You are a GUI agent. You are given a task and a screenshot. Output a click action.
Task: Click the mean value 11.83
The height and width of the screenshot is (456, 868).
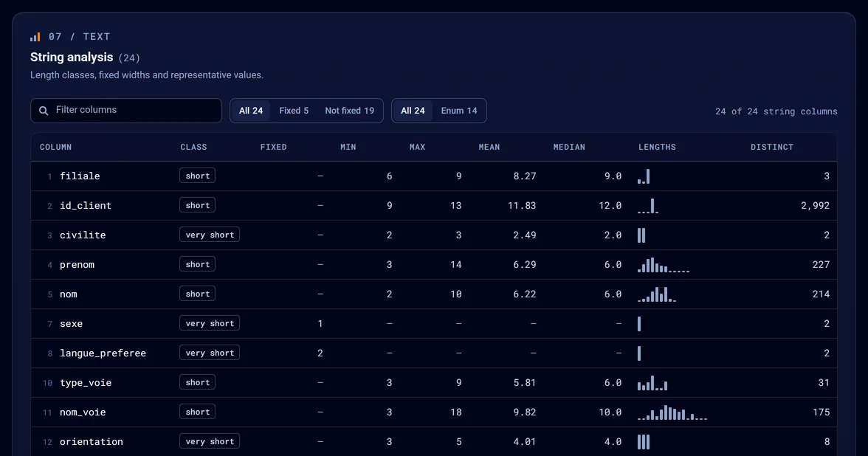522,206
